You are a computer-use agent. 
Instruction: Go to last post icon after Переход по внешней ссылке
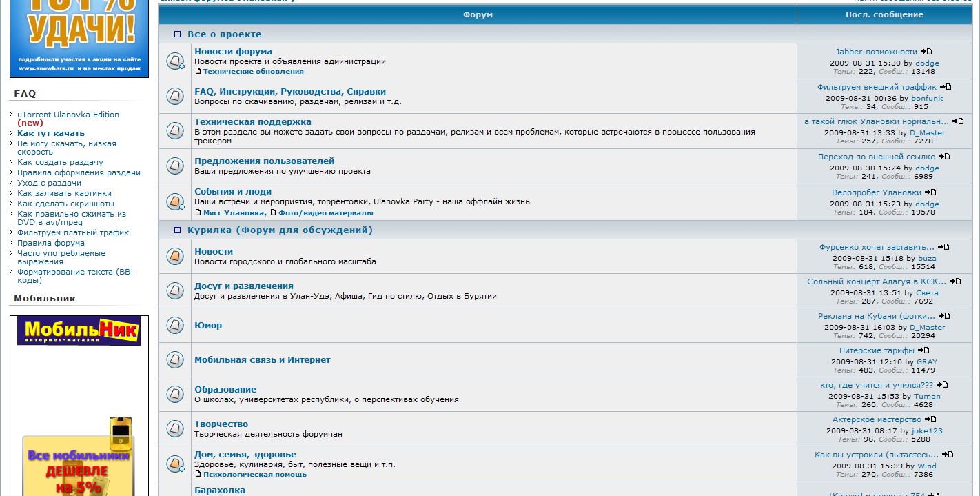[944, 157]
